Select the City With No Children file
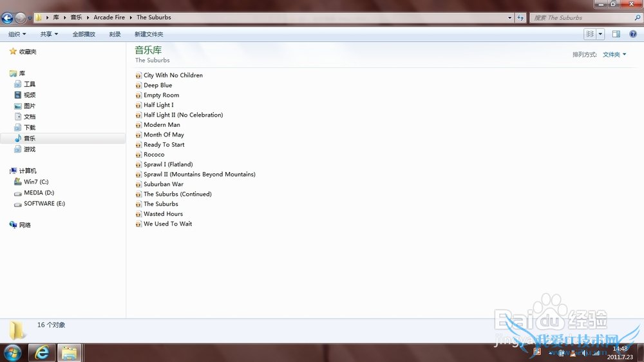This screenshot has height=362, width=644. 169,75
